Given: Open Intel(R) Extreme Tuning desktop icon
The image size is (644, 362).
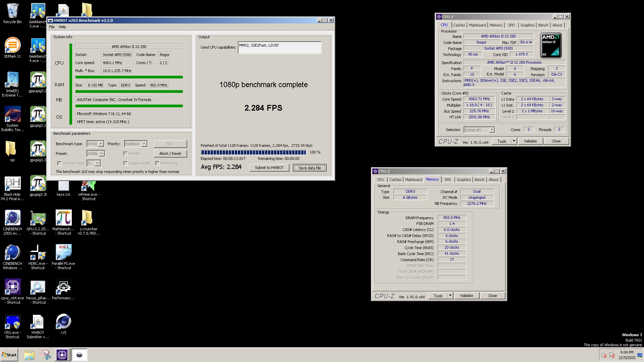Looking at the screenshot, I should 12,84.
